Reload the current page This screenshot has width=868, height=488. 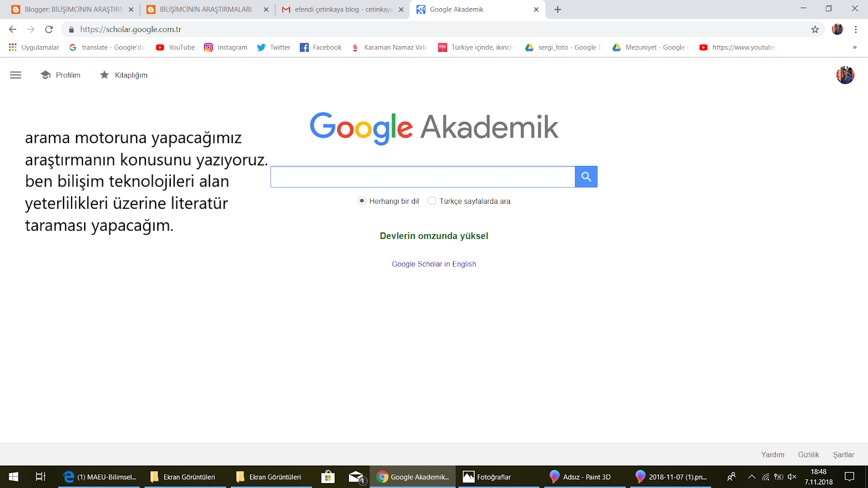49,29
